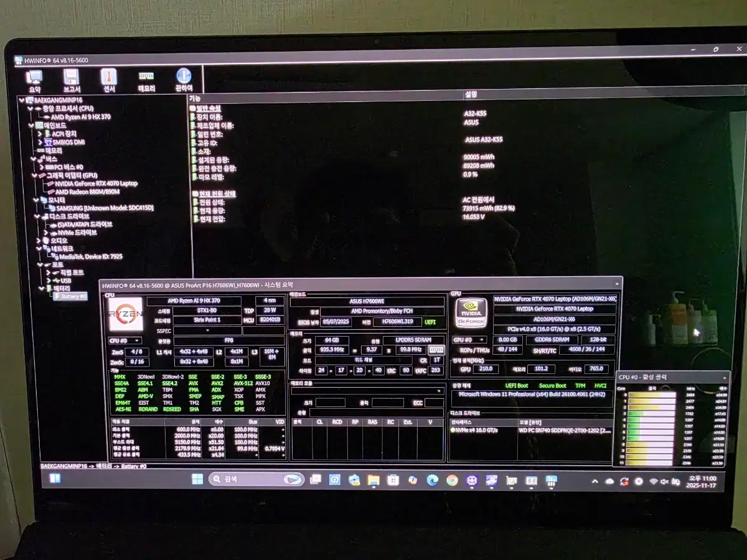747x560 pixels.
Task: Click the volume icon in the system tray
Action: pyautogui.click(x=665, y=482)
